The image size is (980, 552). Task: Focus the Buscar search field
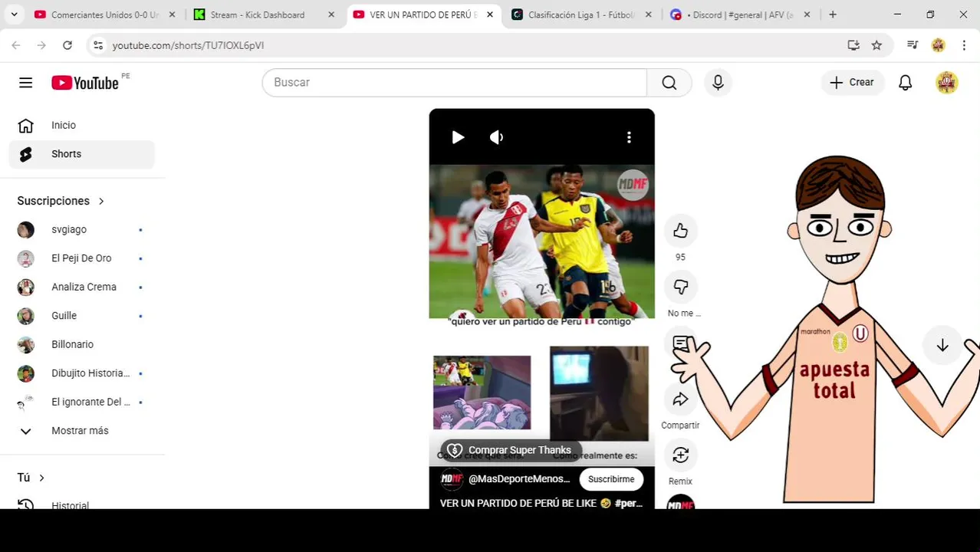(455, 82)
